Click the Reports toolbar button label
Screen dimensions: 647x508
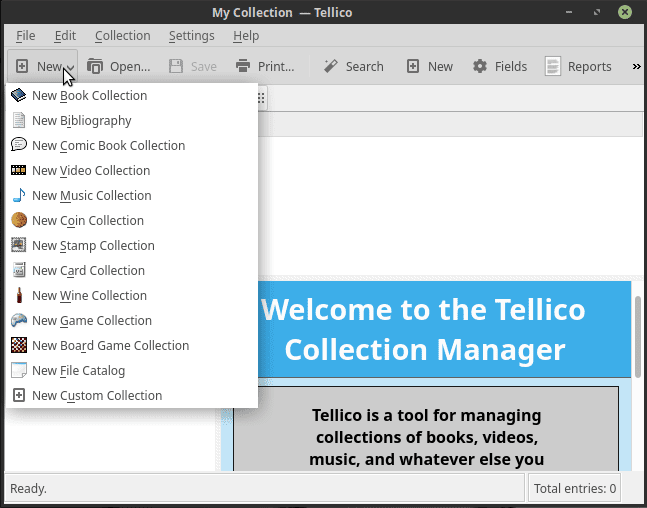pos(590,66)
